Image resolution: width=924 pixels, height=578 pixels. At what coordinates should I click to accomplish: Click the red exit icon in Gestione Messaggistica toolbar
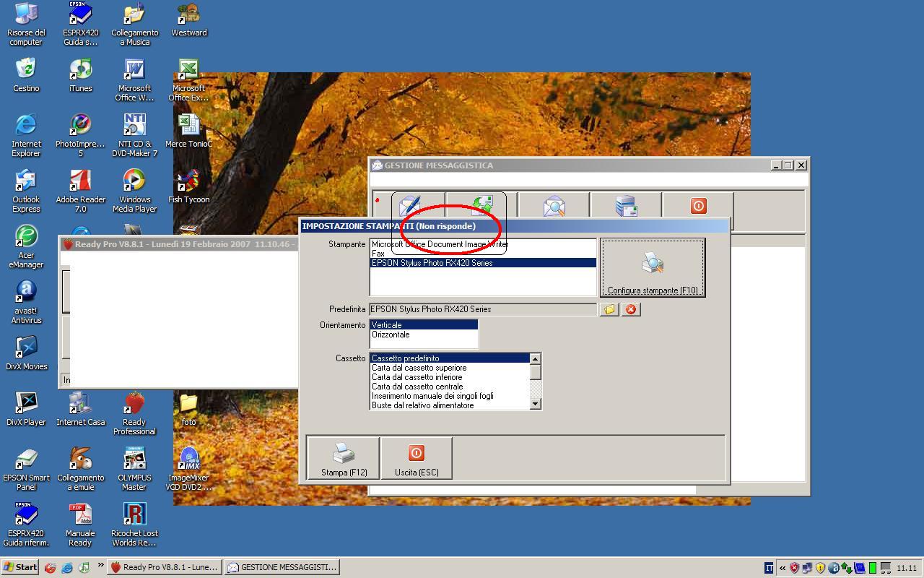click(698, 206)
